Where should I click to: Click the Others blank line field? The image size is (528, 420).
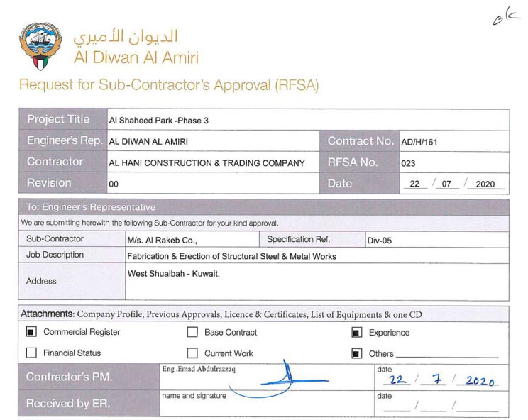click(447, 354)
